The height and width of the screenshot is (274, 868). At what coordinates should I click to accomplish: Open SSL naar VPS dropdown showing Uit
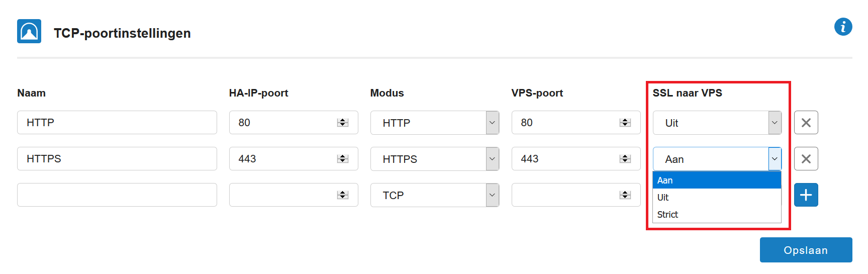(x=717, y=123)
